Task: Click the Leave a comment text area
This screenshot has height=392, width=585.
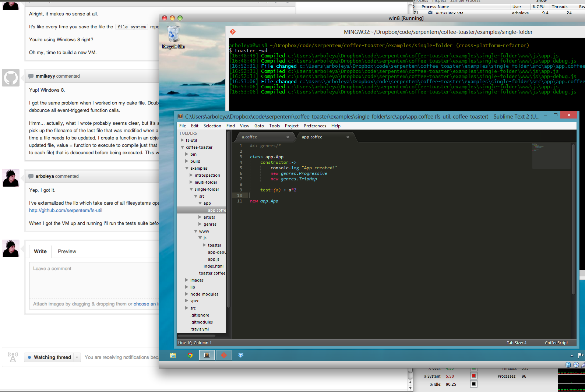Action: [x=94, y=280]
